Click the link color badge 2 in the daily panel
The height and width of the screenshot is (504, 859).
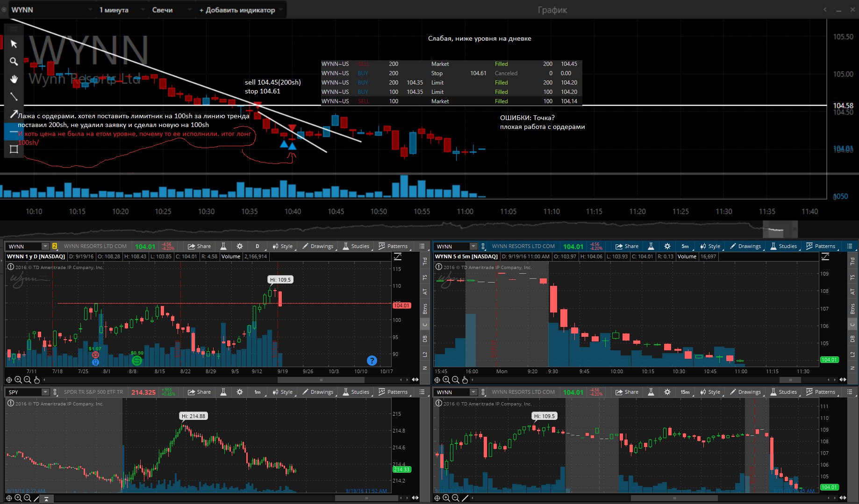pos(55,246)
